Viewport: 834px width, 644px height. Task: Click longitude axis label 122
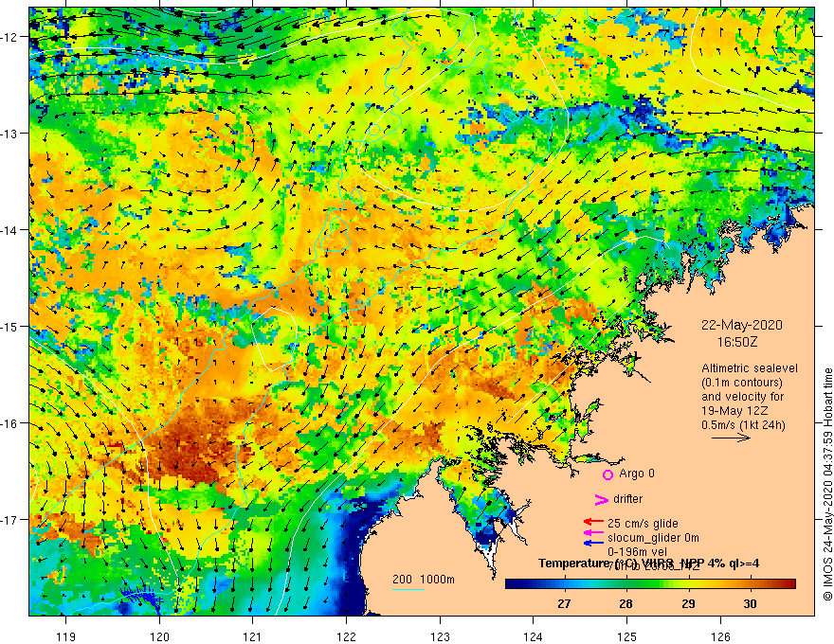tap(346, 636)
